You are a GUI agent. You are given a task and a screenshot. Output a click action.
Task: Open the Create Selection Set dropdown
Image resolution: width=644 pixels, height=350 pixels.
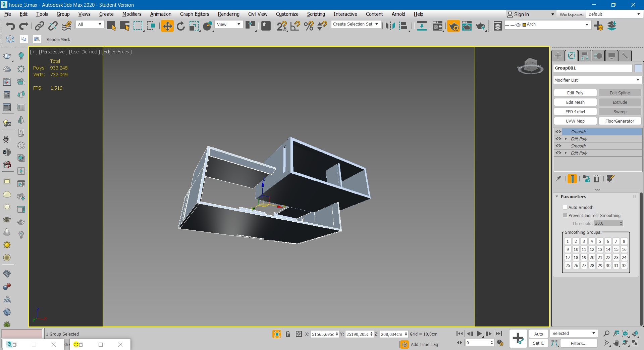[x=356, y=24]
